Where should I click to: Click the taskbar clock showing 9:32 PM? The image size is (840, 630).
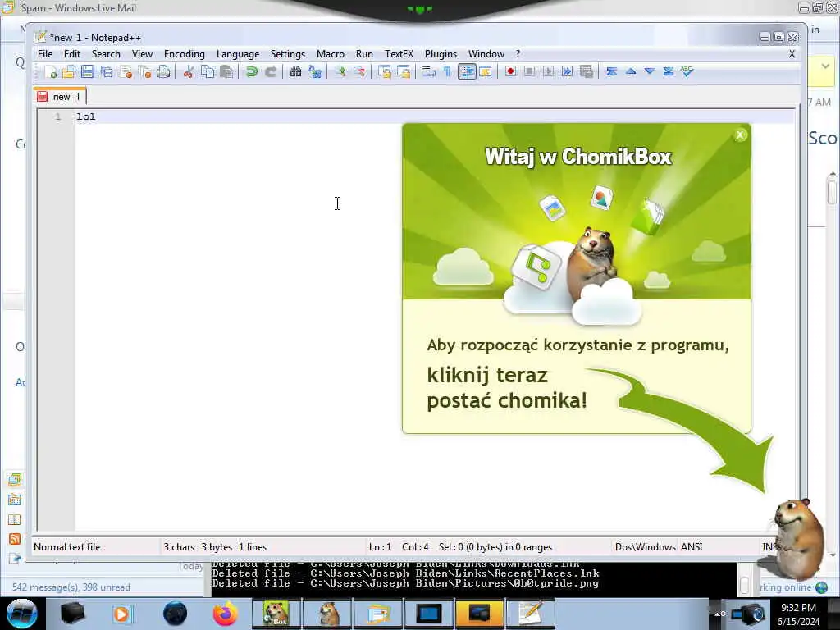pyautogui.click(x=798, y=614)
